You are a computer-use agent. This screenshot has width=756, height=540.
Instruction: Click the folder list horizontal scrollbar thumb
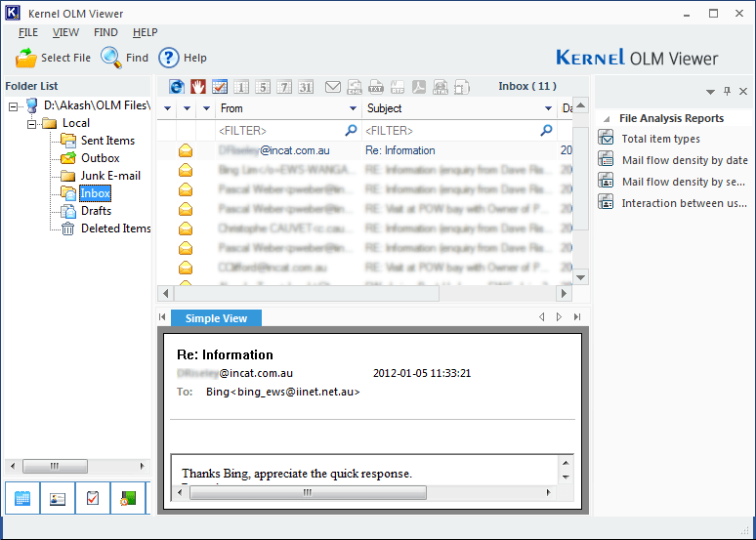click(x=55, y=466)
